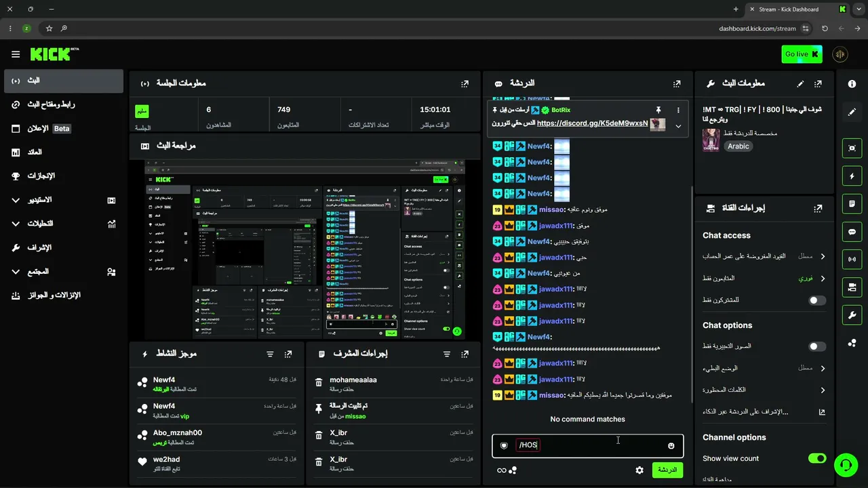Unpin the BotRix pinned message
The image size is (868, 488).
(x=658, y=110)
